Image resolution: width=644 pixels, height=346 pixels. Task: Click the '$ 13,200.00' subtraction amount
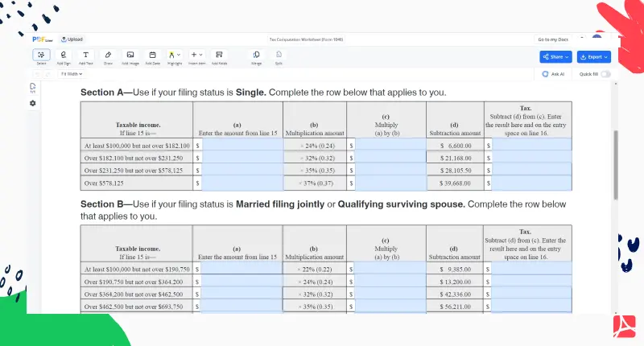point(455,282)
